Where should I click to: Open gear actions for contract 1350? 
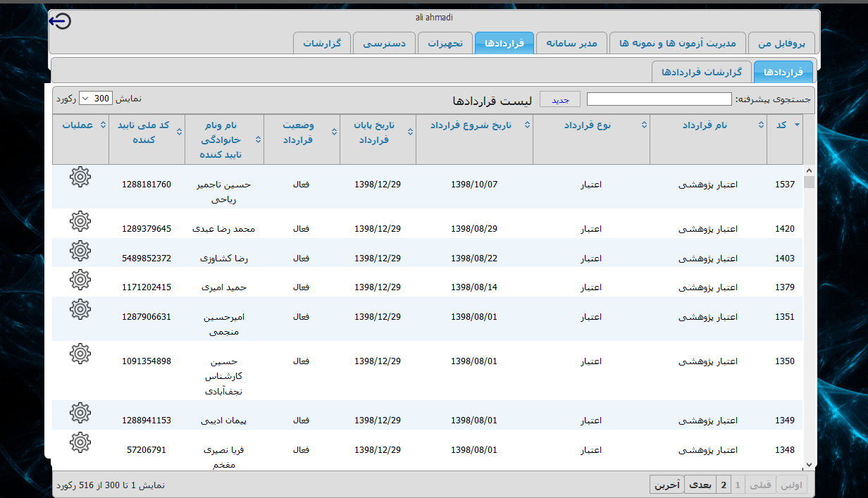pyautogui.click(x=80, y=354)
